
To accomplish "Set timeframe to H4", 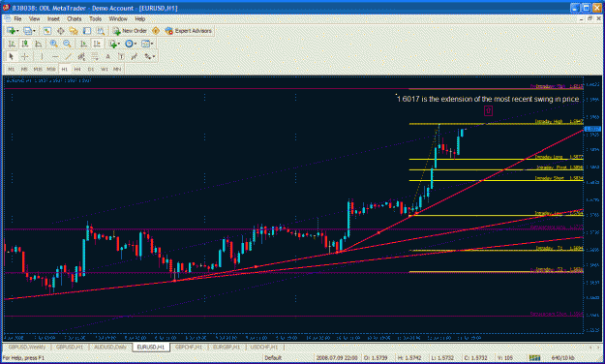I will 77,69.
